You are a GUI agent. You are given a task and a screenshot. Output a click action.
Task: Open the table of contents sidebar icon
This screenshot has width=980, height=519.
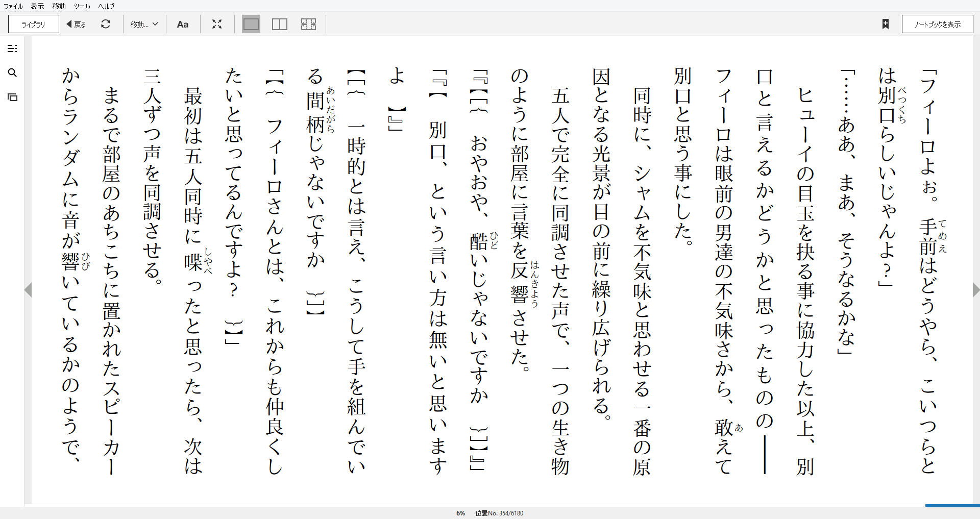[12, 48]
